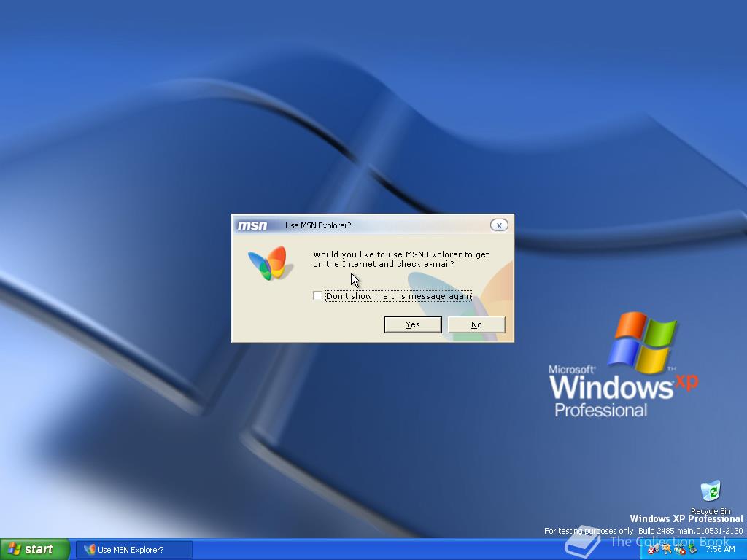
Task: Click Safely Remove Hardware tray icon
Action: tap(693, 549)
